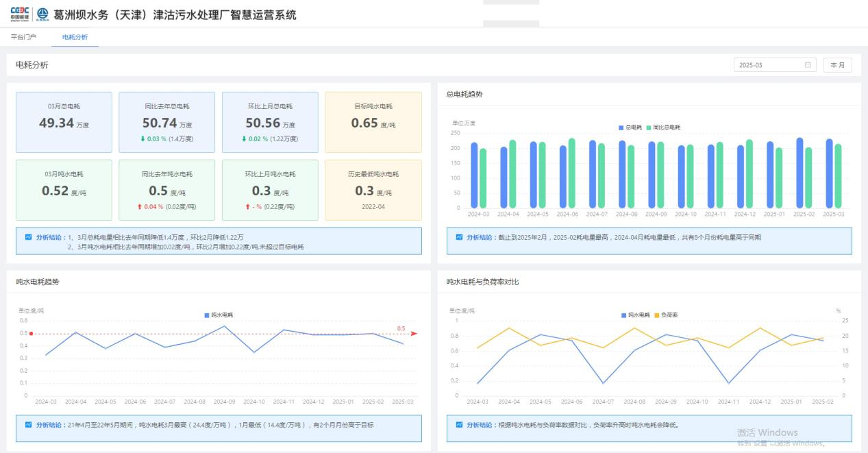Click the 03月总电耗 49.34 万度 card
The height and width of the screenshot is (453, 868).
[x=64, y=122]
